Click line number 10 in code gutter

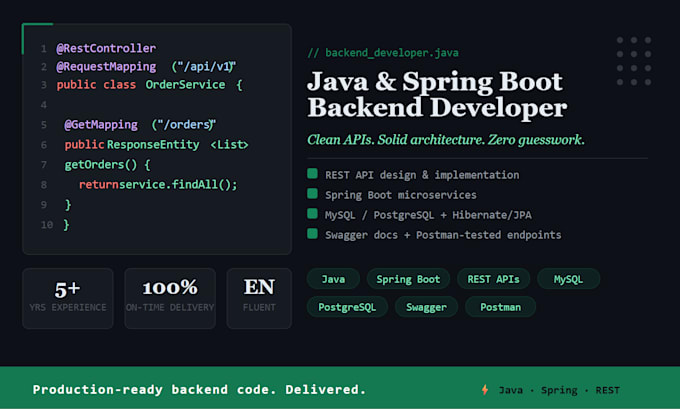pos(47,225)
